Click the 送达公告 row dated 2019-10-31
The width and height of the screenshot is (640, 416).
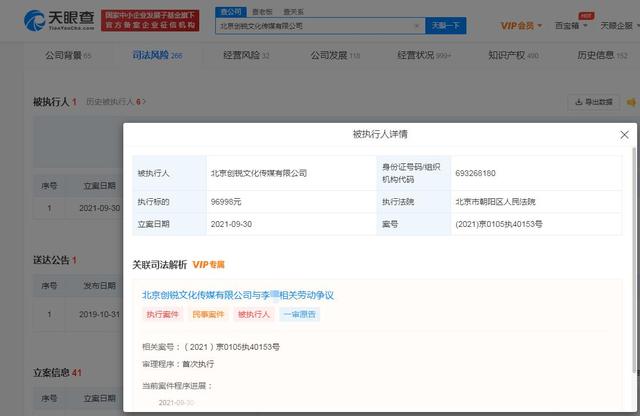click(78, 314)
